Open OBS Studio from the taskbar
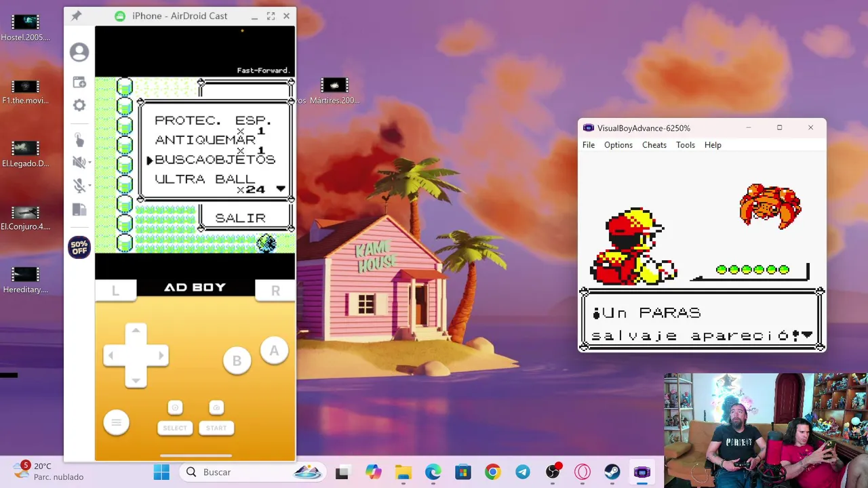 [553, 472]
